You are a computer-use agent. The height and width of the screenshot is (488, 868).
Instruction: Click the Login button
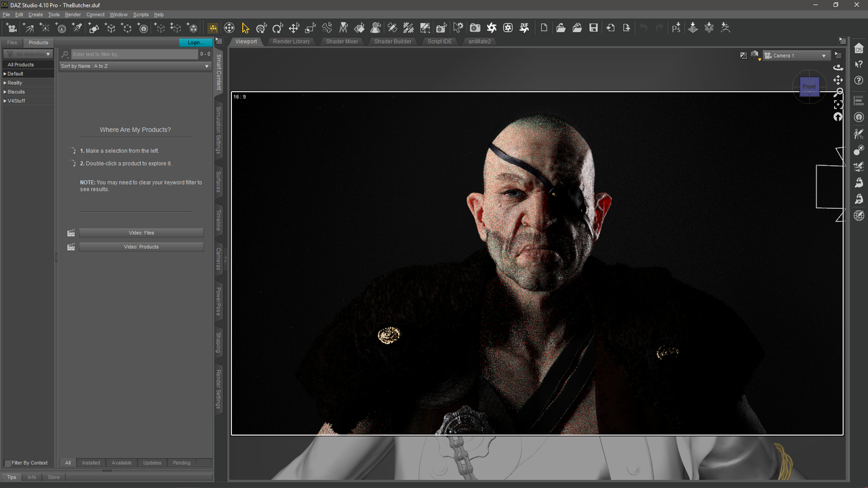195,43
